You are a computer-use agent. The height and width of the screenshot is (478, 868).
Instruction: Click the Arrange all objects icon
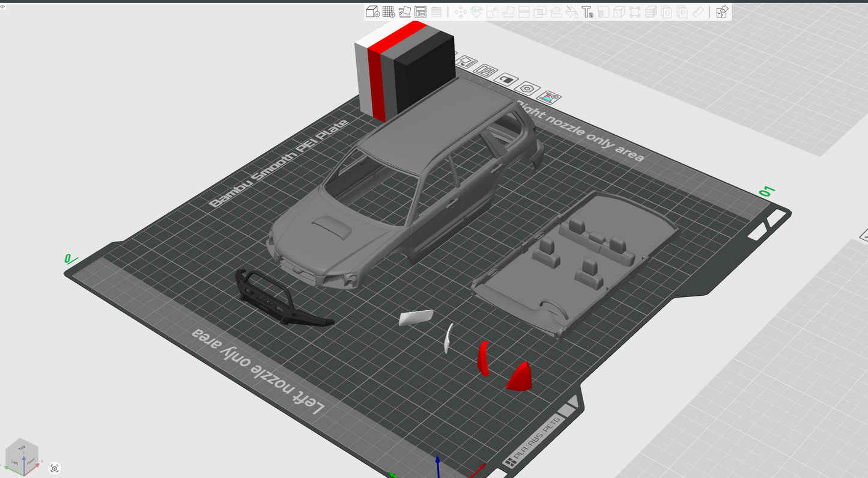pos(420,12)
